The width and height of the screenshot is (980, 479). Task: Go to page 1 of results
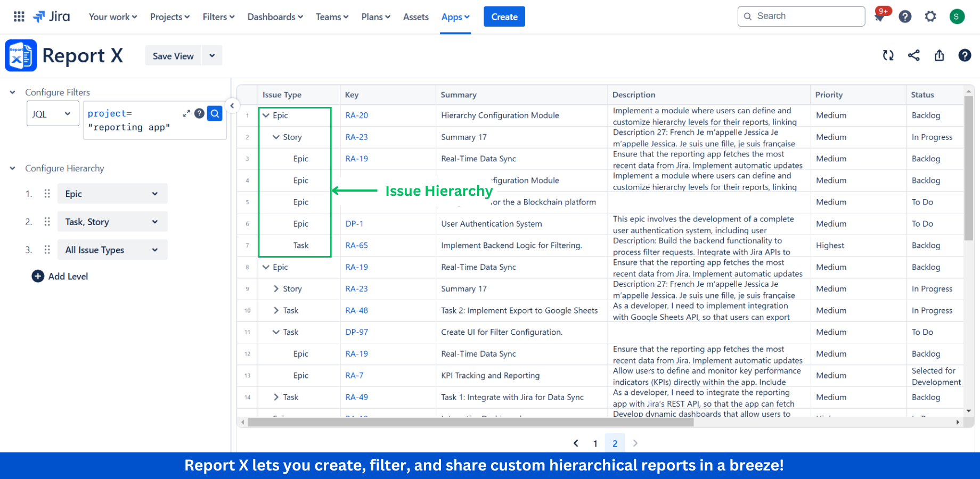point(595,443)
